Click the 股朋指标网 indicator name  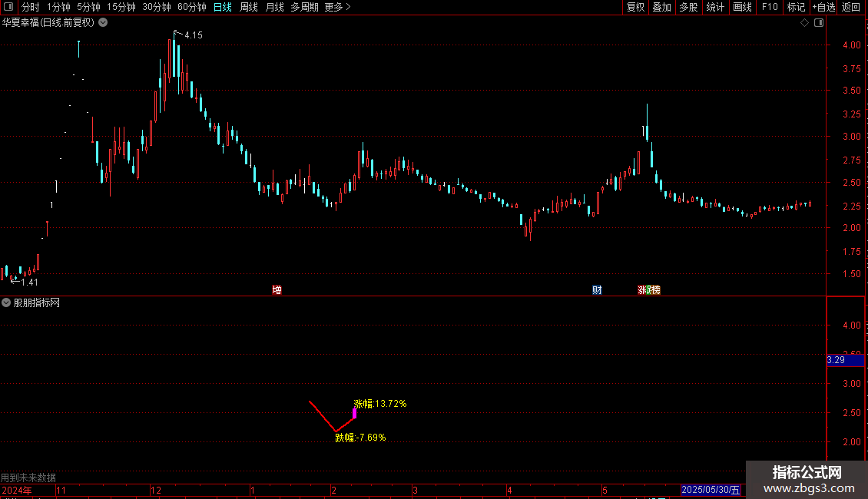pyautogui.click(x=37, y=302)
